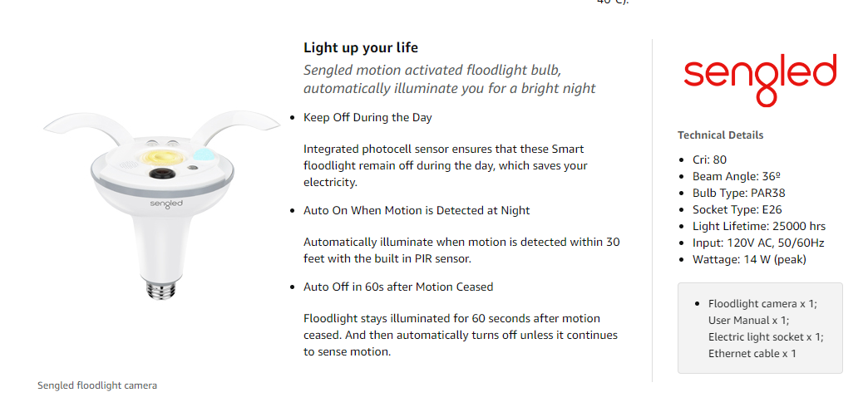
Task: Select the "Keep Off During the Day" bullet
Action: (x=367, y=118)
